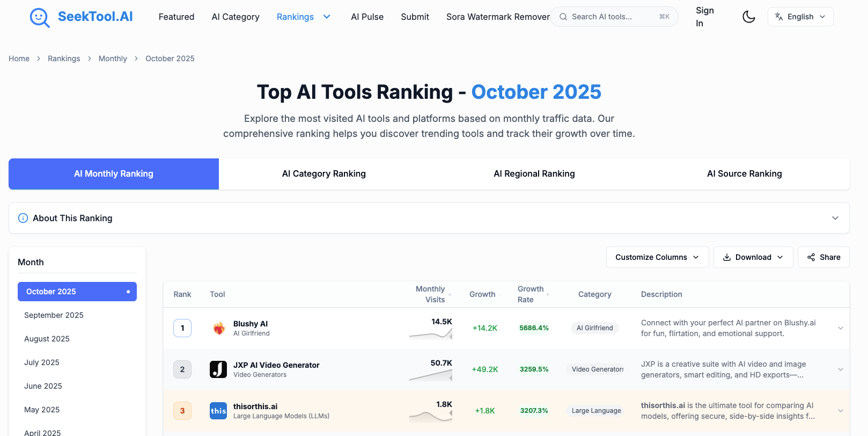
Task: Click the 5686.4% growth rate value
Action: [x=534, y=328]
